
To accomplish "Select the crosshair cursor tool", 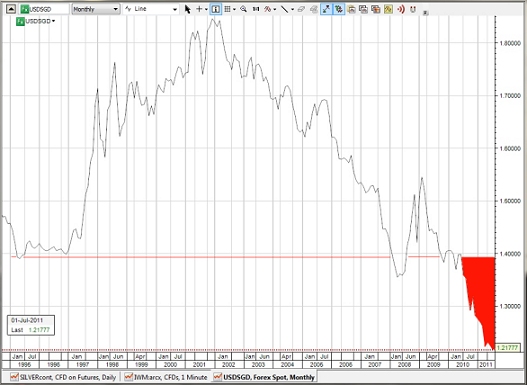I will click(x=199, y=9).
